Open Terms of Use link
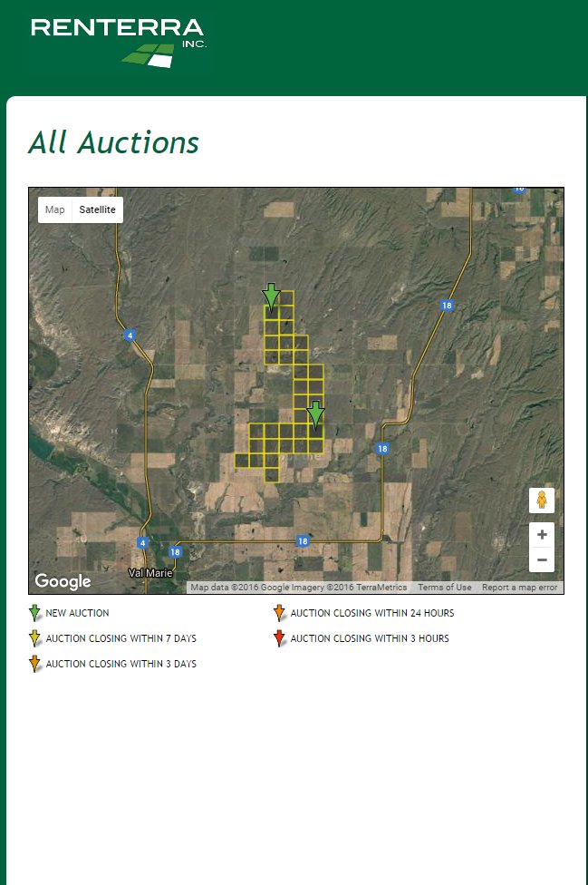The image size is (588, 885). tap(444, 587)
